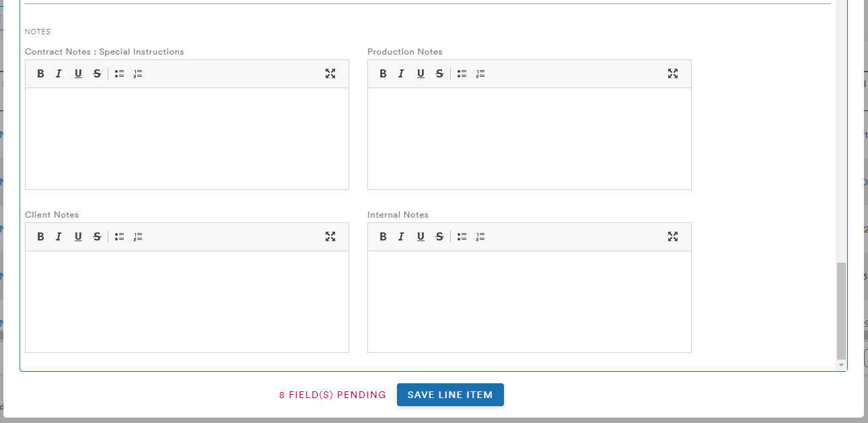Expand Client Notes editor to fullscreen
Viewport: 868px width, 423px height.
(x=330, y=236)
